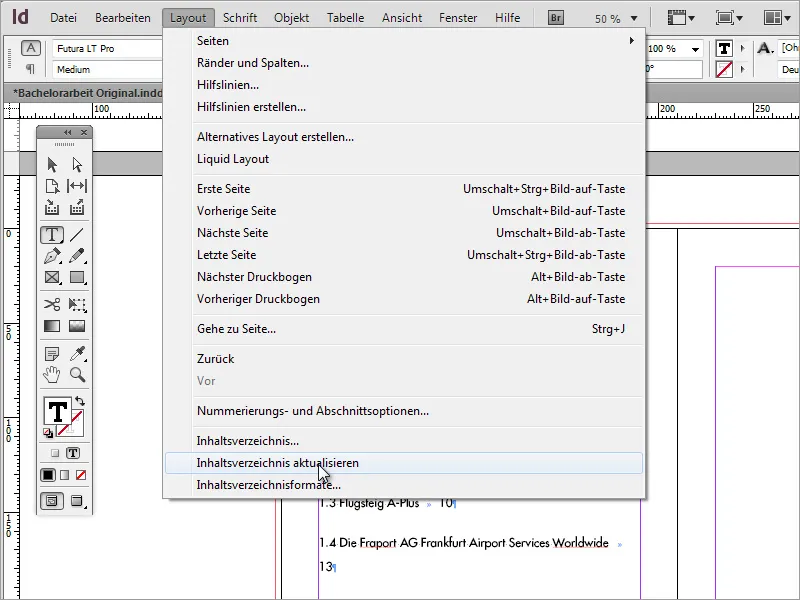
Task: Apply None button in toolbox
Action: click(x=81, y=475)
